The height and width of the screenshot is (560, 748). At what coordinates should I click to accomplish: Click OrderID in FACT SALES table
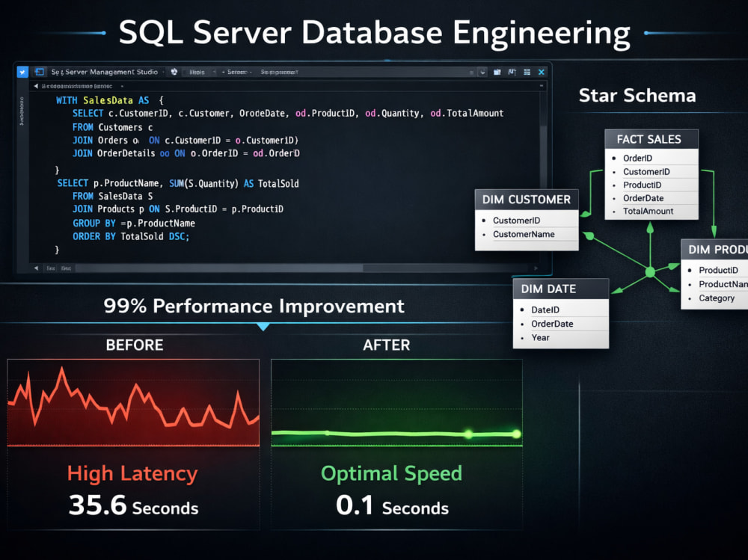tap(637, 158)
